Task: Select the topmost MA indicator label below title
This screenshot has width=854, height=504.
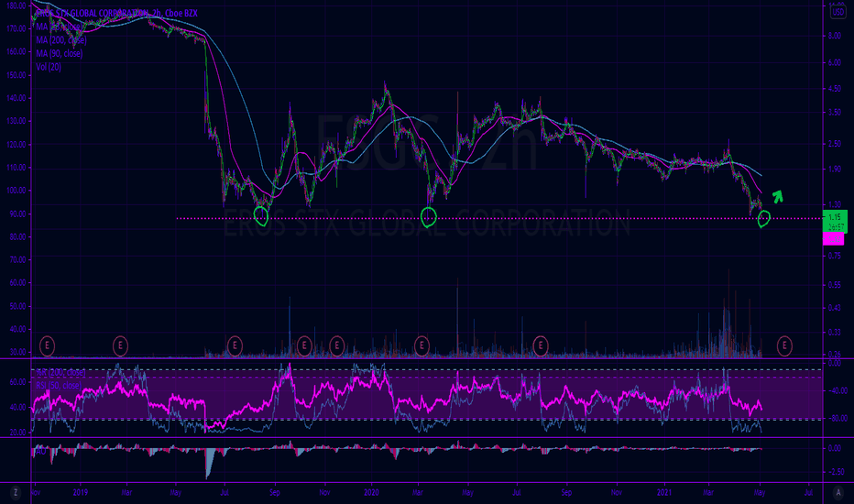Action: pyautogui.click(x=59, y=27)
